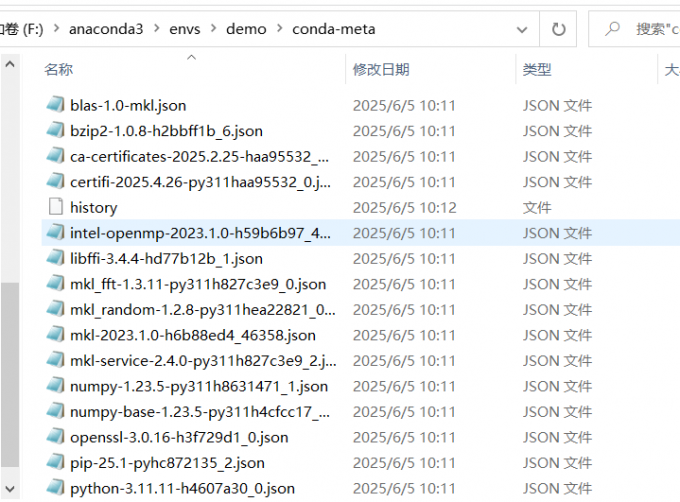The image size is (680, 502).
Task: Click the modified date of numpy-base row
Action: click(404, 412)
